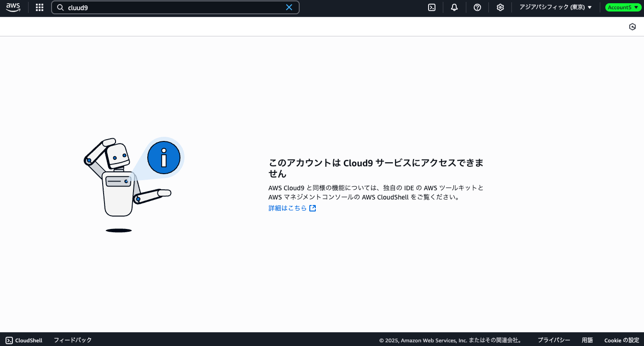Screen dimensions: 644x346
Task: Click フィードバック in the footer
Action: point(73,340)
